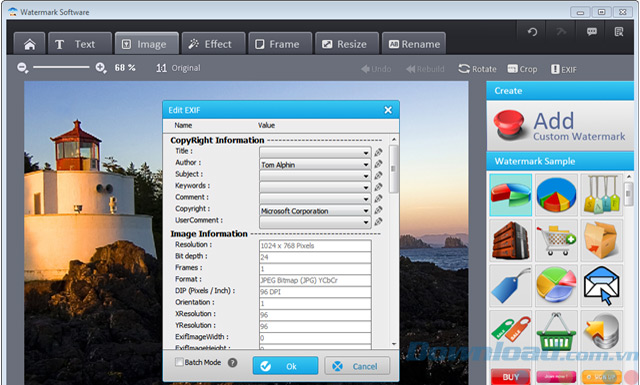This screenshot has width=640, height=385.
Task: Click the clear icon beside Subject field
Action: (x=378, y=175)
